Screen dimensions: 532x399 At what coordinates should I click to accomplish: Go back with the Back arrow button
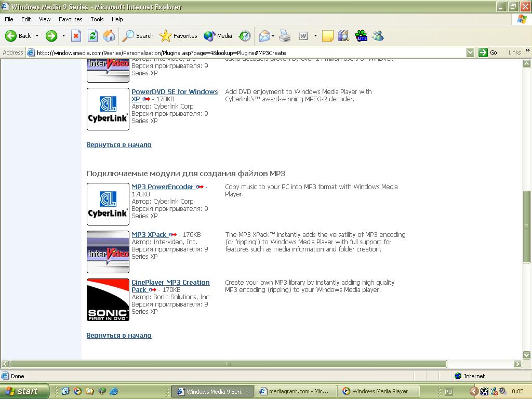click(18, 36)
